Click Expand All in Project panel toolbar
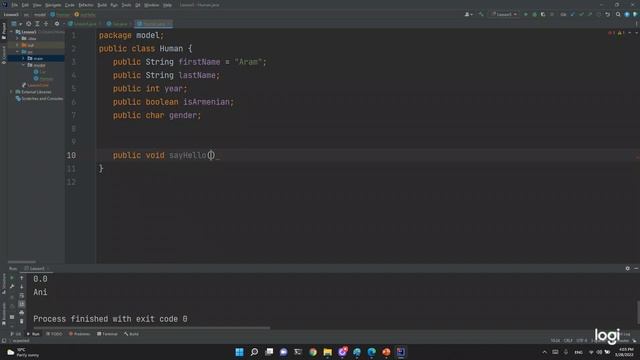The image size is (640, 360). tap(37, 24)
